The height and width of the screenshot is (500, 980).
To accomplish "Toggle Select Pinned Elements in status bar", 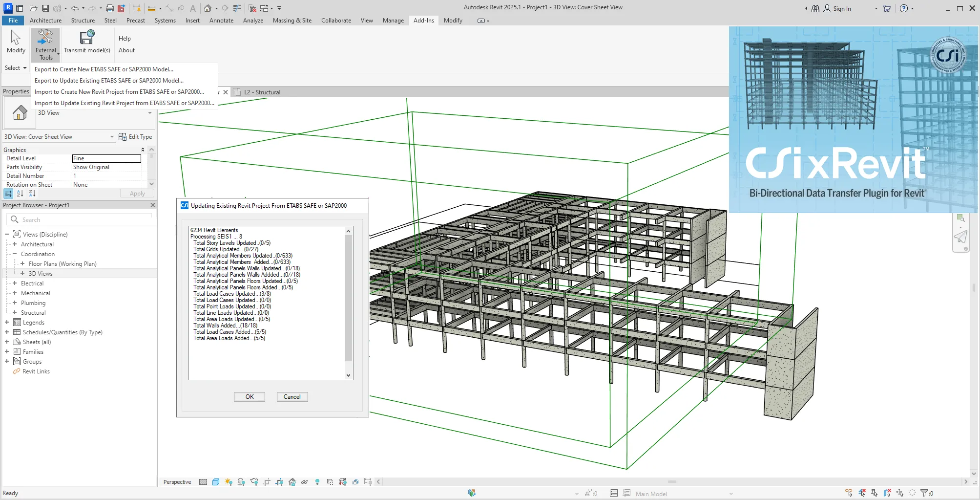I will [875, 493].
